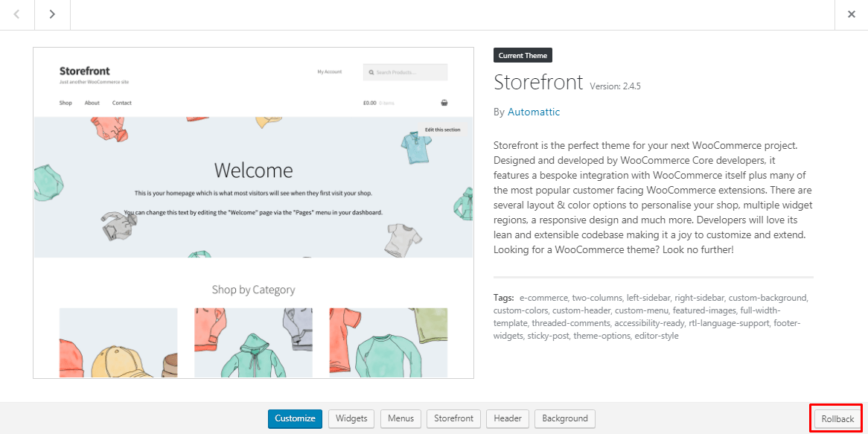This screenshot has width=868, height=434.
Task: Go to the next theme arrow
Action: (x=52, y=15)
